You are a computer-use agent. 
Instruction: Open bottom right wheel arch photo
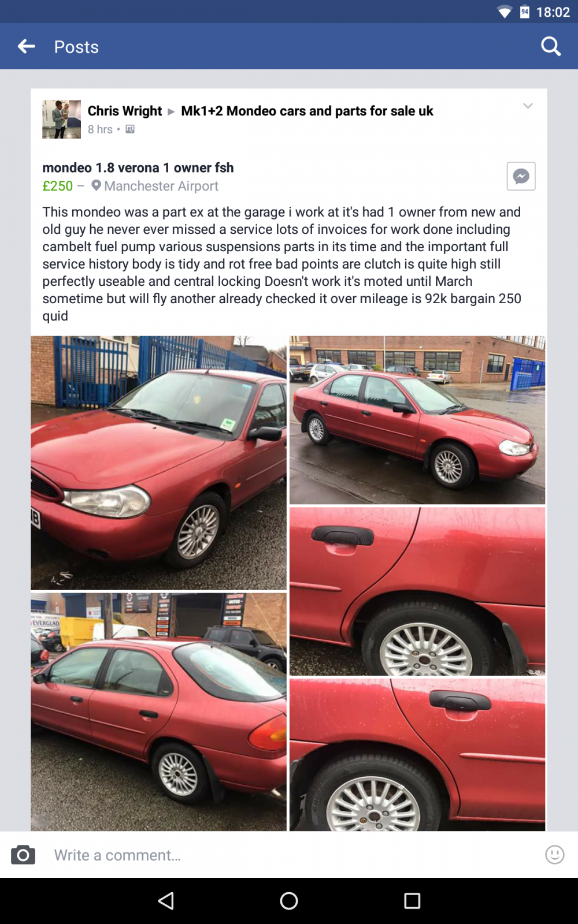[417, 755]
